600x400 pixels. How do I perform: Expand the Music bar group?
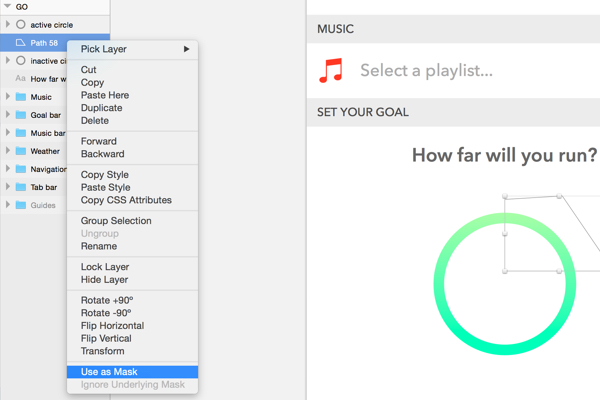point(8,132)
